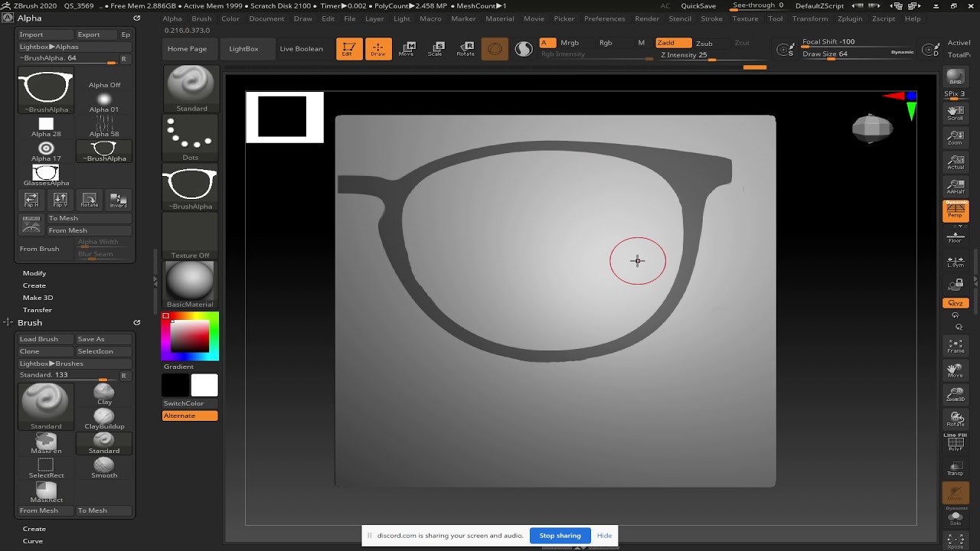Click Stop sharing in Discord bar

point(560,536)
